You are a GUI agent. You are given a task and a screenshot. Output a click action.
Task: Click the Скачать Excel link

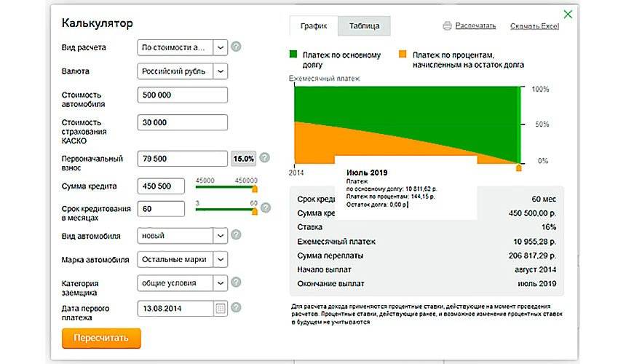click(534, 26)
